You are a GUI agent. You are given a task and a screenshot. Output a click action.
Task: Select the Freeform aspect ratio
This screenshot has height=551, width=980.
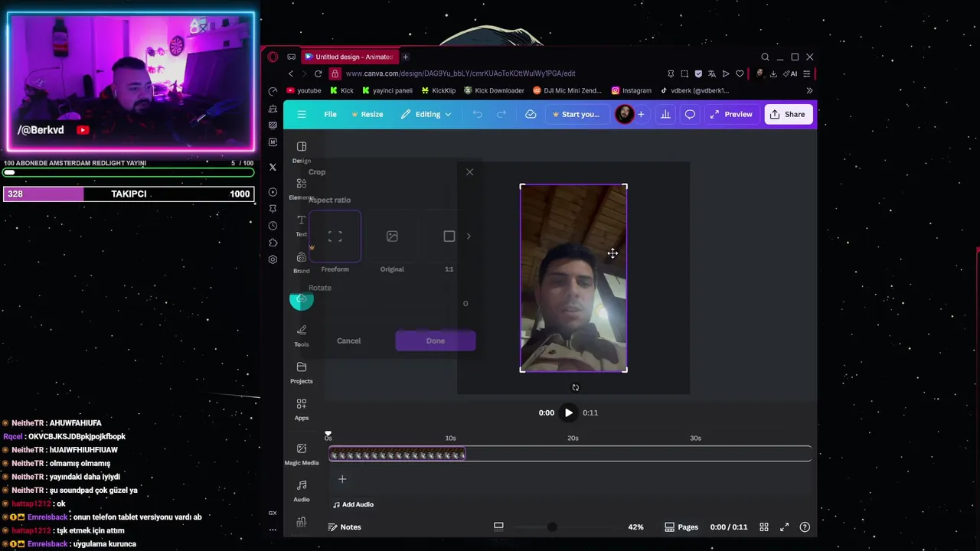[x=335, y=236]
